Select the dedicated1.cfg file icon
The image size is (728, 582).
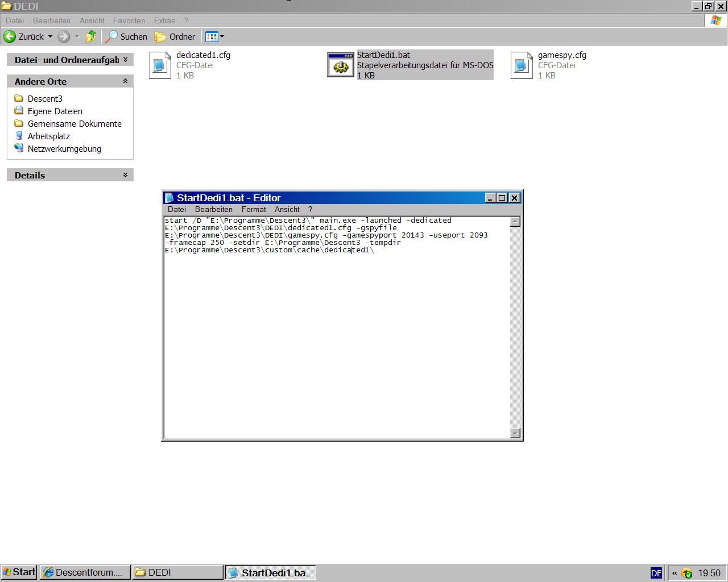(160, 65)
